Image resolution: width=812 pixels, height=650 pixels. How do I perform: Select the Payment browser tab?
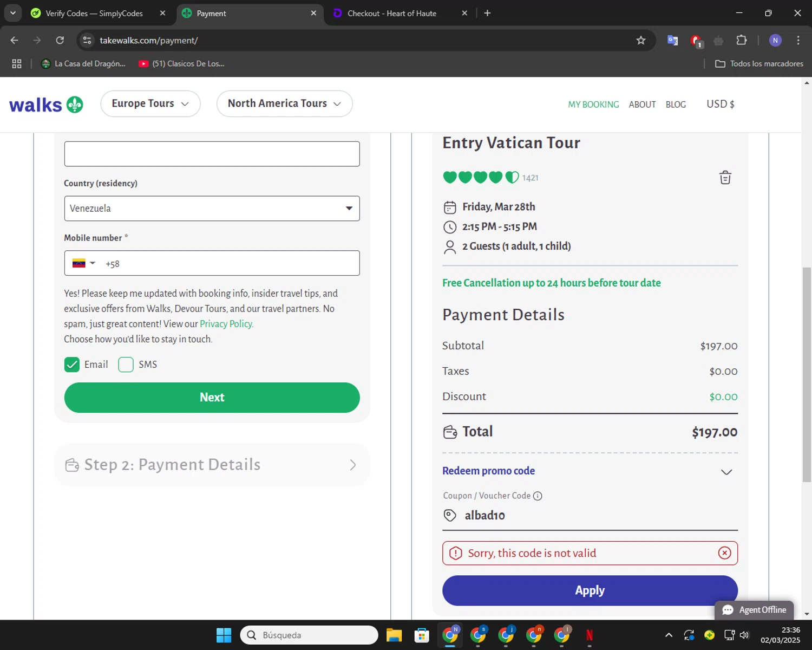pos(249,13)
